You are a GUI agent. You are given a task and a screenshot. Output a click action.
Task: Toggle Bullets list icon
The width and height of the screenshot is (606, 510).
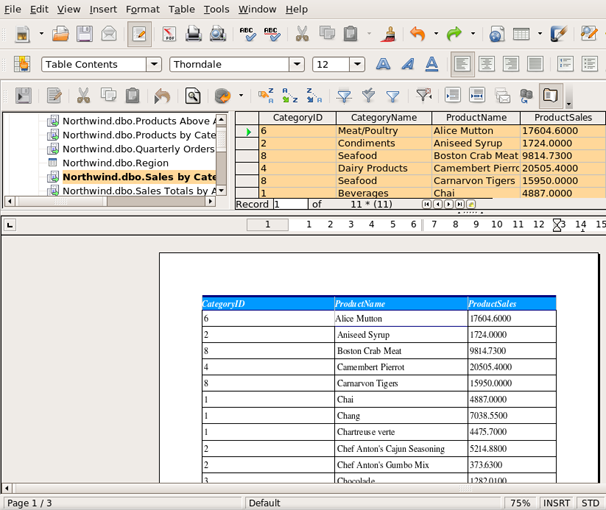click(590, 64)
